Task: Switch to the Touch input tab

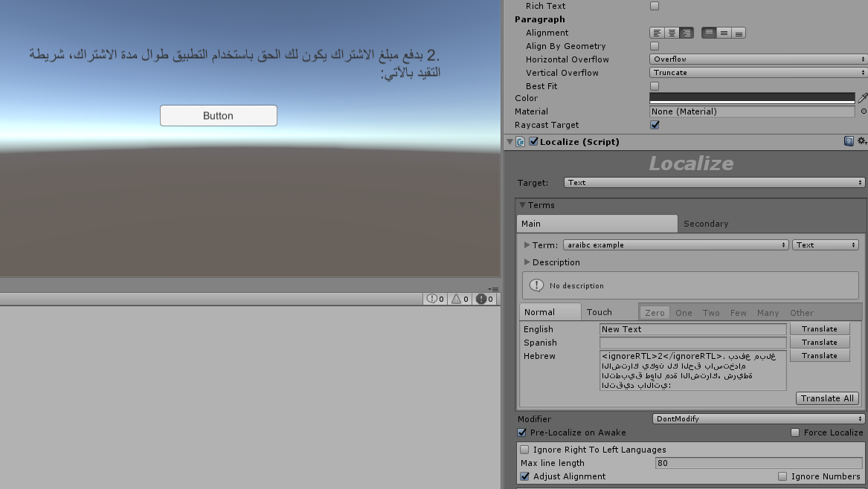Action: coord(599,312)
